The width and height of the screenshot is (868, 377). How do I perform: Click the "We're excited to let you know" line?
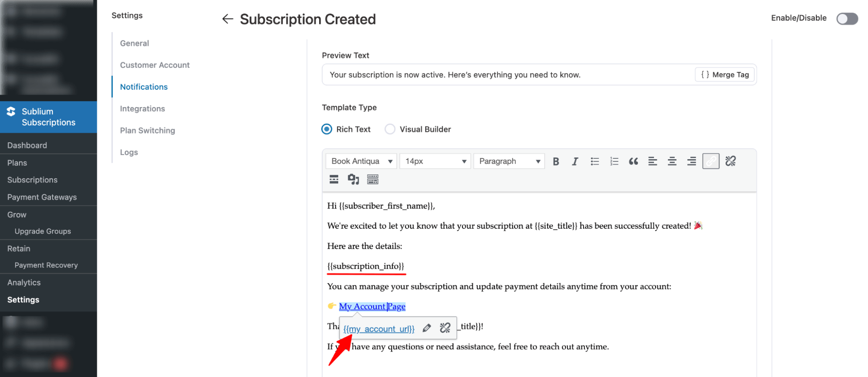coord(515,226)
